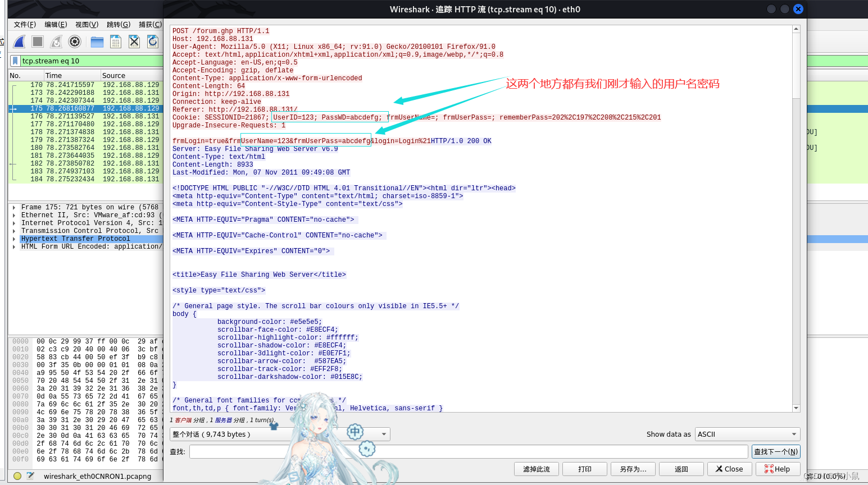Click the 滤掉此流 button
The image size is (868, 485).
point(537,469)
